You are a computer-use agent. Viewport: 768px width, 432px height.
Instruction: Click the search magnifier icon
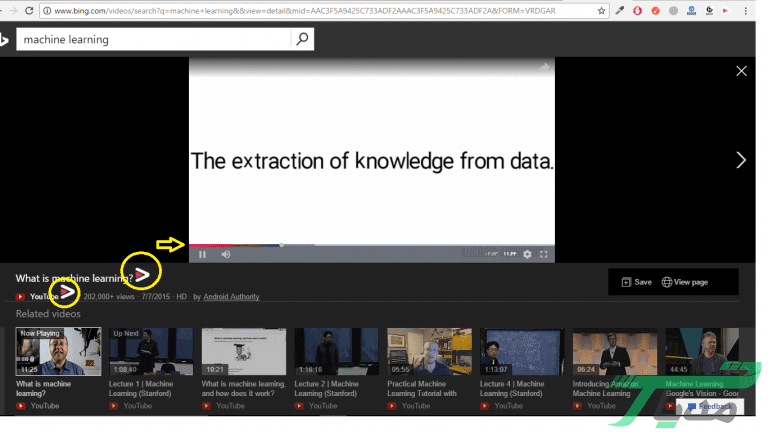coord(302,39)
